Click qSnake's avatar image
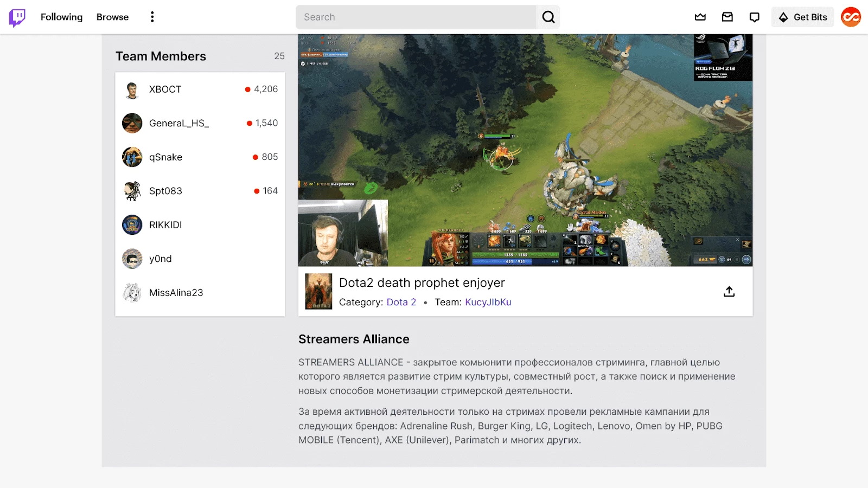Screen dimensions: 868x488 pyautogui.click(x=132, y=157)
